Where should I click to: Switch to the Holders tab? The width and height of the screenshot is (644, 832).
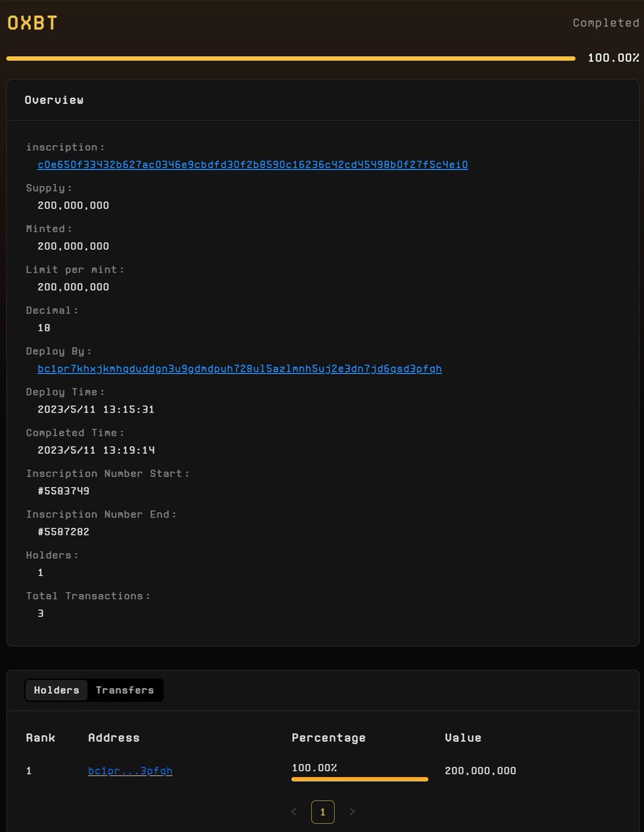coord(57,691)
